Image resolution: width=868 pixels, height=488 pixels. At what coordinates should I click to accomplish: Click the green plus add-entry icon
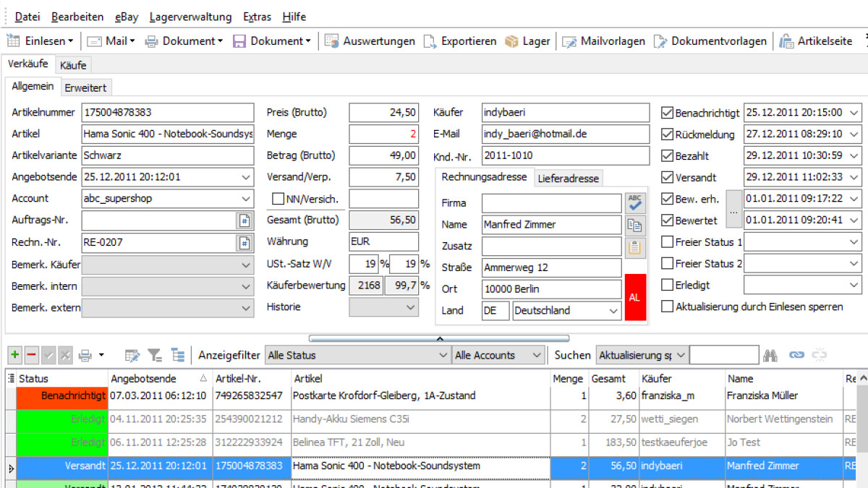click(14, 355)
